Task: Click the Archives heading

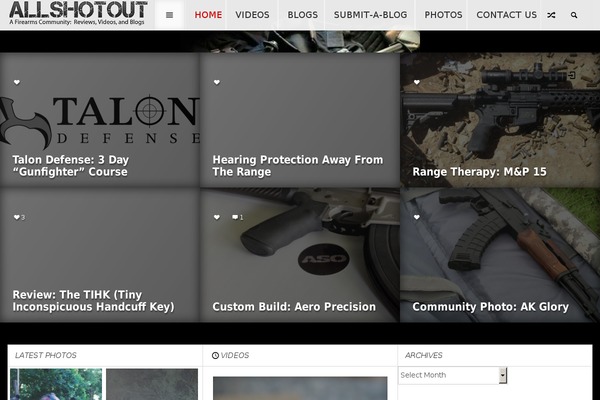Action: pos(424,356)
